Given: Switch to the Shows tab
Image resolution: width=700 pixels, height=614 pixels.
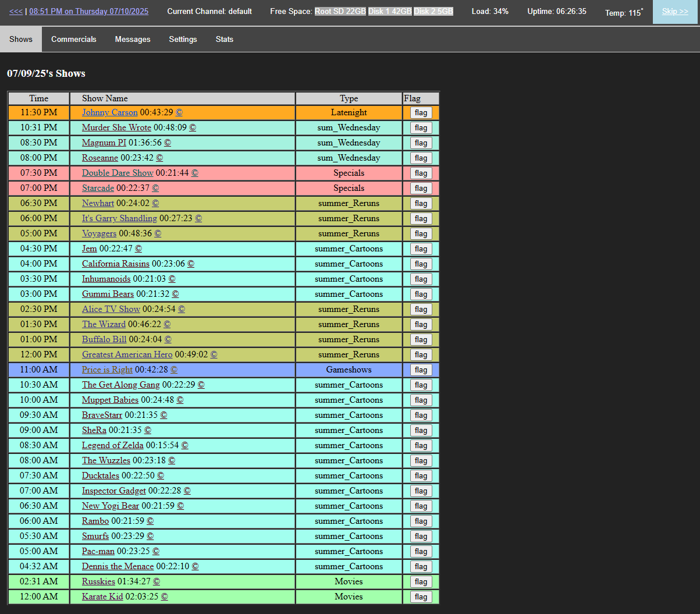Looking at the screenshot, I should point(21,39).
